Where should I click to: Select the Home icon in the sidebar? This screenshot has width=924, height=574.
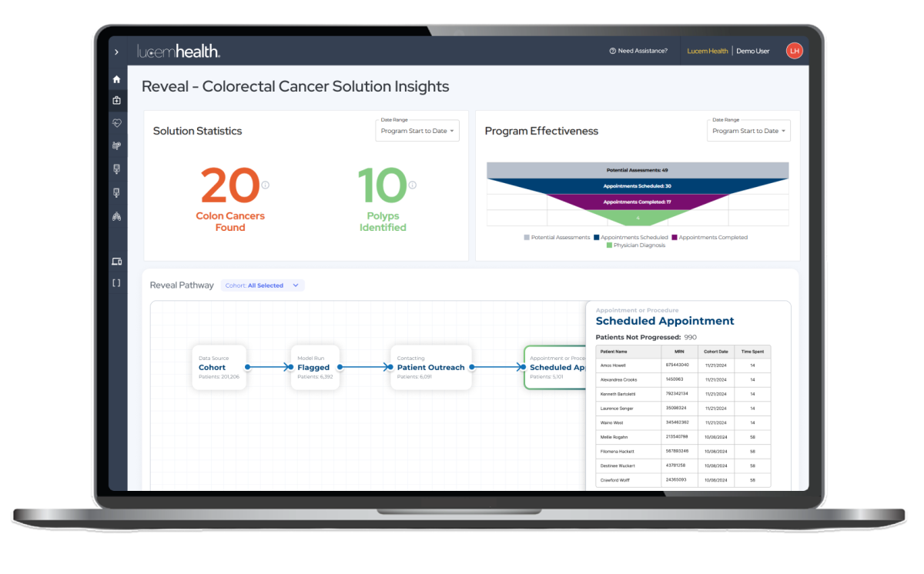[x=117, y=78]
